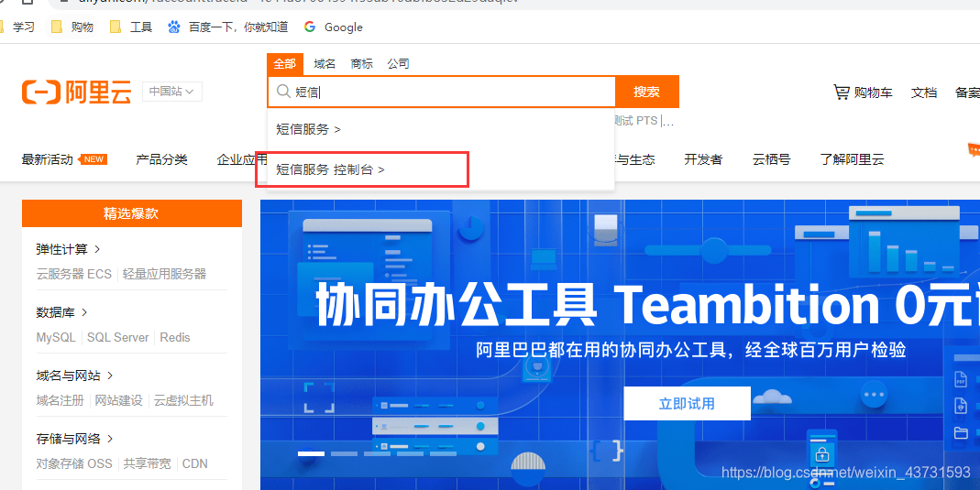Open the 云栖号 menu
Image resolution: width=980 pixels, height=490 pixels.
tap(771, 159)
